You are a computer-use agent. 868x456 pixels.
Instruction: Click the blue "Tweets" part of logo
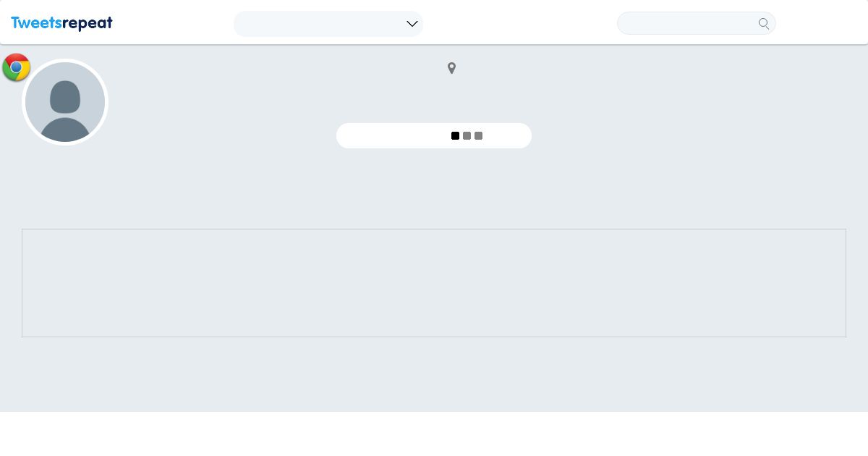click(36, 23)
